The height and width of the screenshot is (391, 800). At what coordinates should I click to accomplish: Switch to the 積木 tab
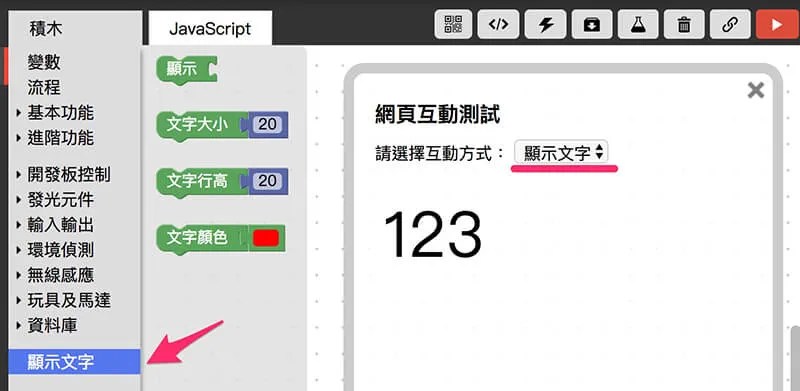46,28
